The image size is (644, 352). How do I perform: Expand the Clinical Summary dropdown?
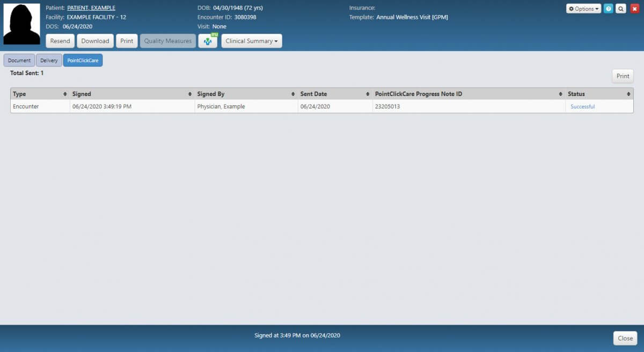tap(252, 41)
